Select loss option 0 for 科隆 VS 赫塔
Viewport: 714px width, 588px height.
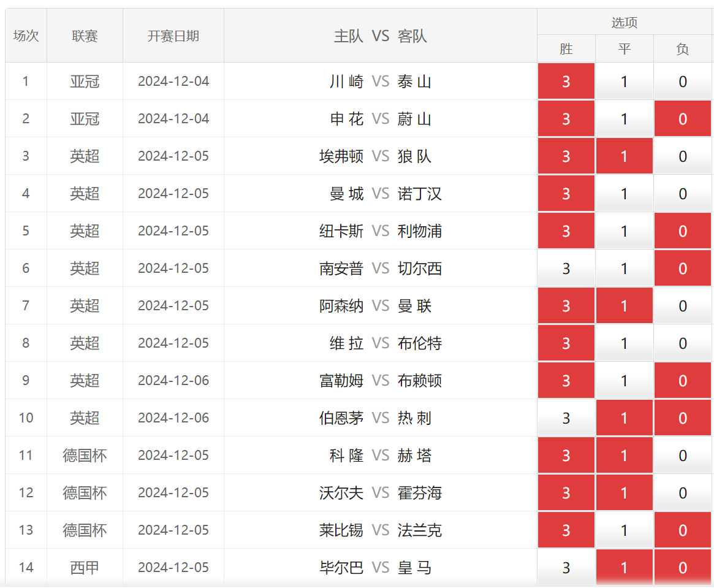[x=683, y=455]
